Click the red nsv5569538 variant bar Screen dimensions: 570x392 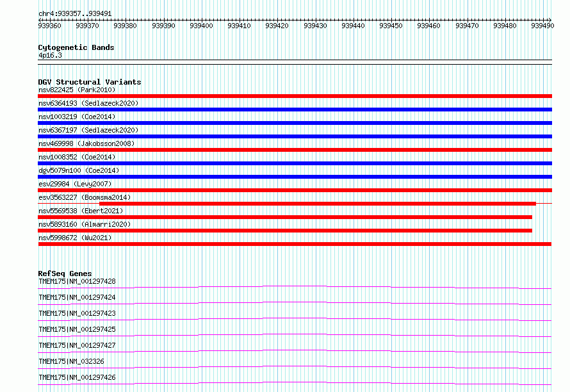(285, 217)
